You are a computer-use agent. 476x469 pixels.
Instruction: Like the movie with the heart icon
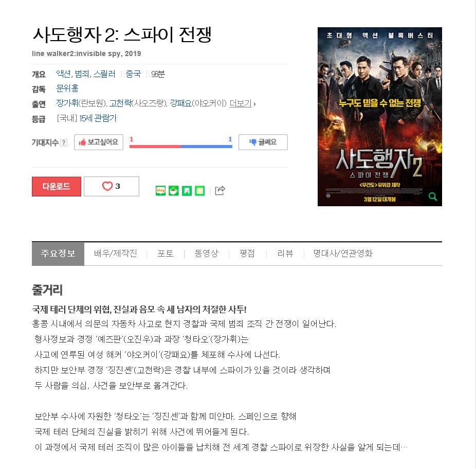112,186
